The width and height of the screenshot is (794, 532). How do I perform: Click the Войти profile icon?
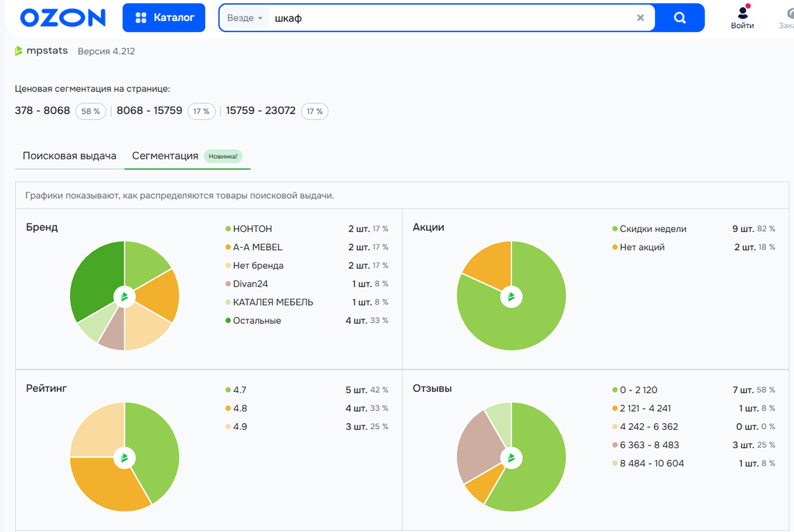tap(743, 13)
